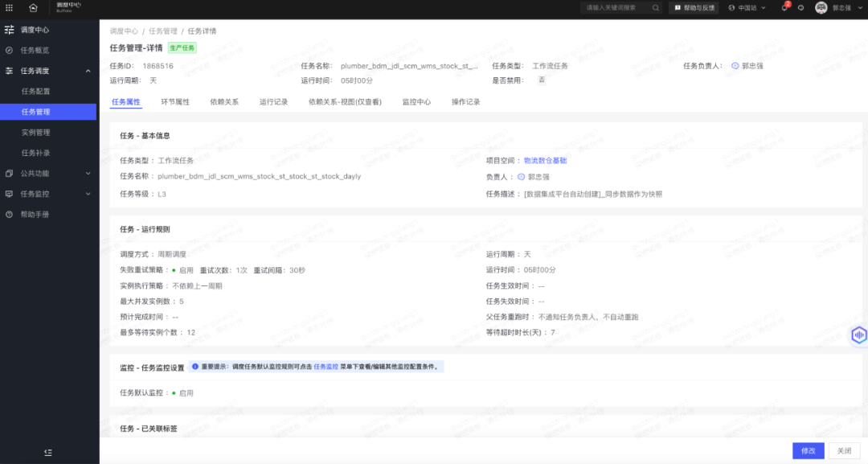Click the 任务等级 value L3
868x464 pixels.
162,195
